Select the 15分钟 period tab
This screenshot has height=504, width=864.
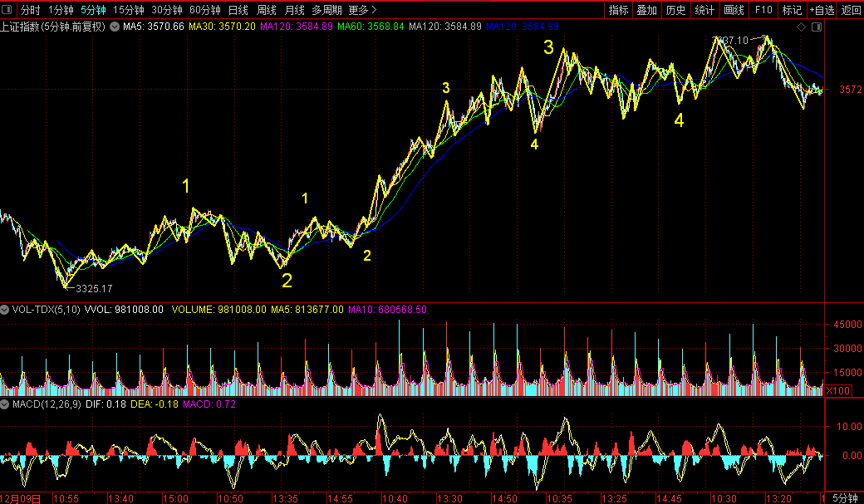pos(129,10)
